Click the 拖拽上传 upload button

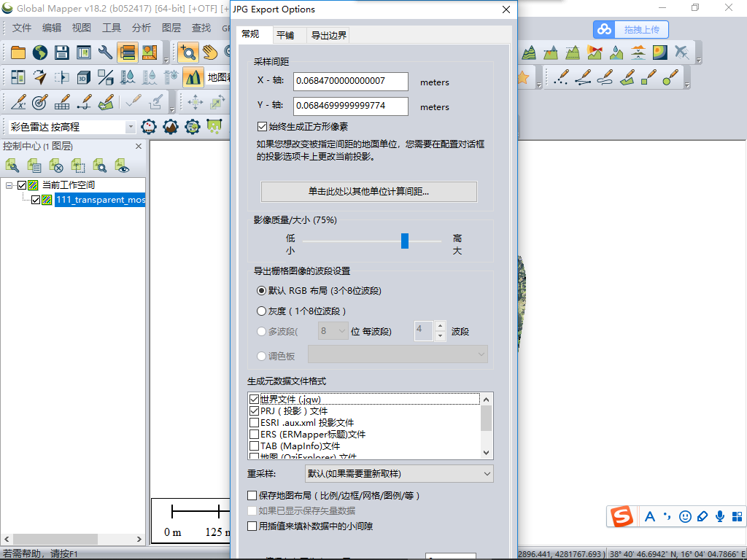pyautogui.click(x=631, y=29)
